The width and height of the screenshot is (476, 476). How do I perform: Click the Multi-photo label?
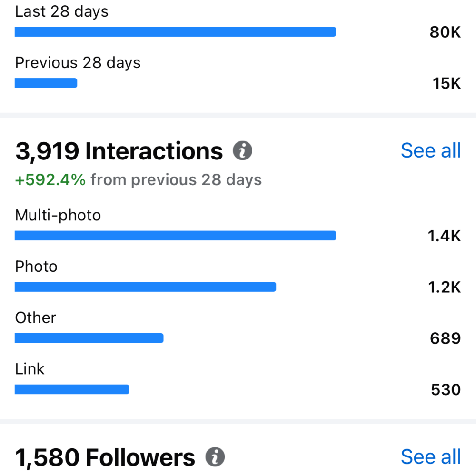[58, 216]
